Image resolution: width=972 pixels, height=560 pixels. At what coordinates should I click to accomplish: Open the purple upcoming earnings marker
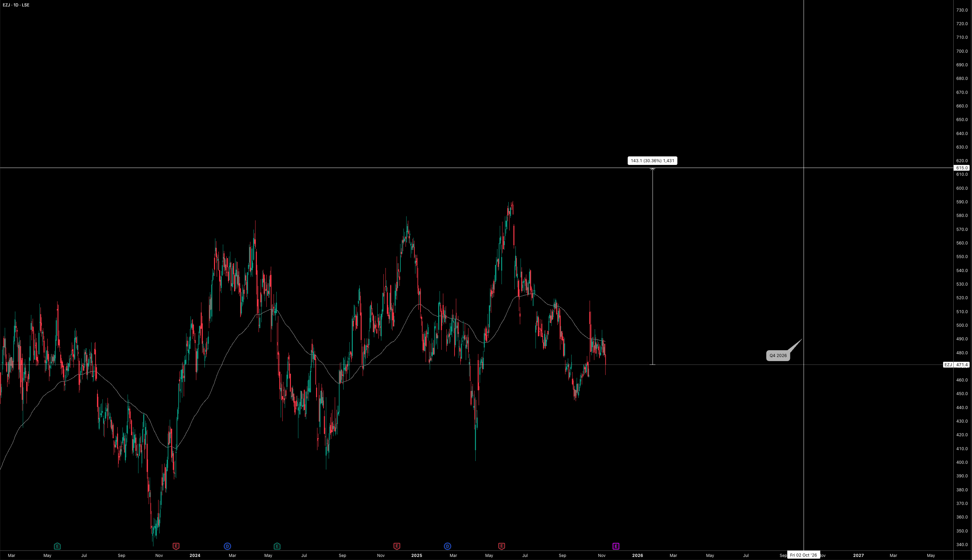click(x=616, y=546)
